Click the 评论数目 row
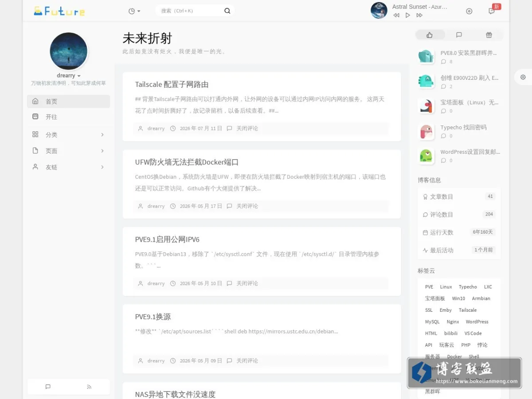 [x=459, y=215]
